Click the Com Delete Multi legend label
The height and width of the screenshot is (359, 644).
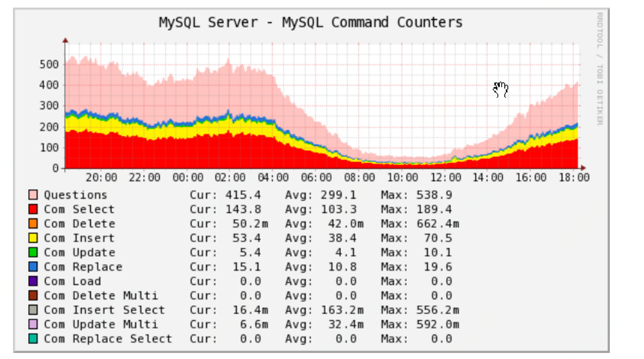pos(101,296)
